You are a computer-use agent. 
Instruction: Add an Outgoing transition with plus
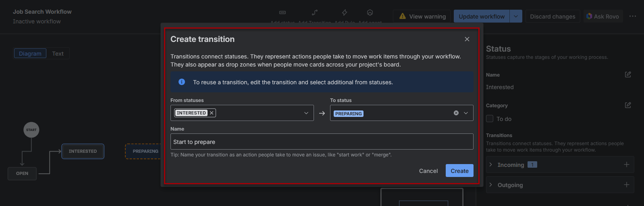[627, 185]
